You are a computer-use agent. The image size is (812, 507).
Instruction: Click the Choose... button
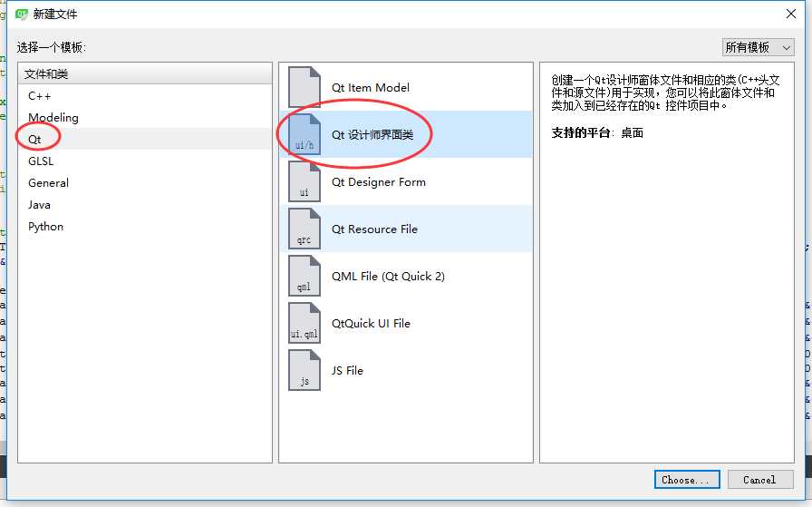click(687, 480)
